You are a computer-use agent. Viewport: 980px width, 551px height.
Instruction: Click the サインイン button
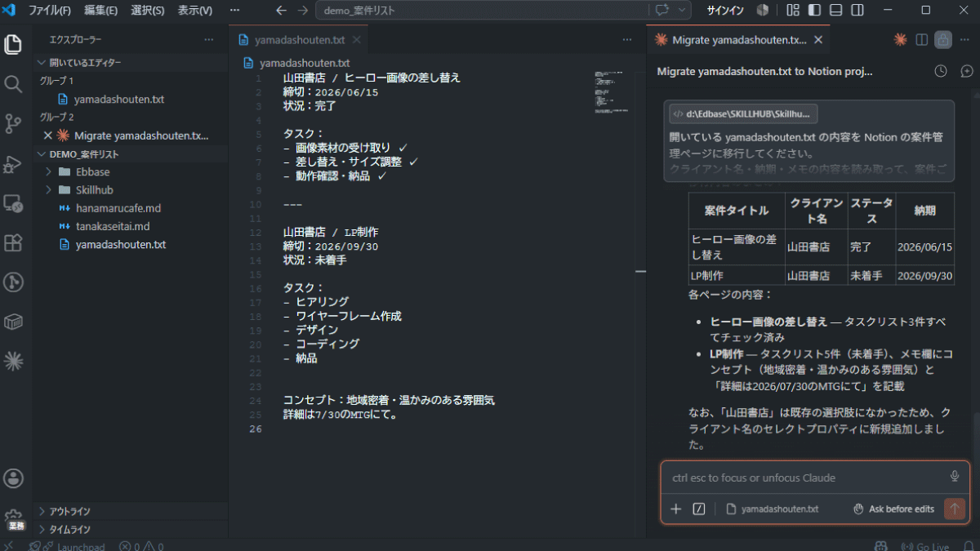pyautogui.click(x=725, y=11)
